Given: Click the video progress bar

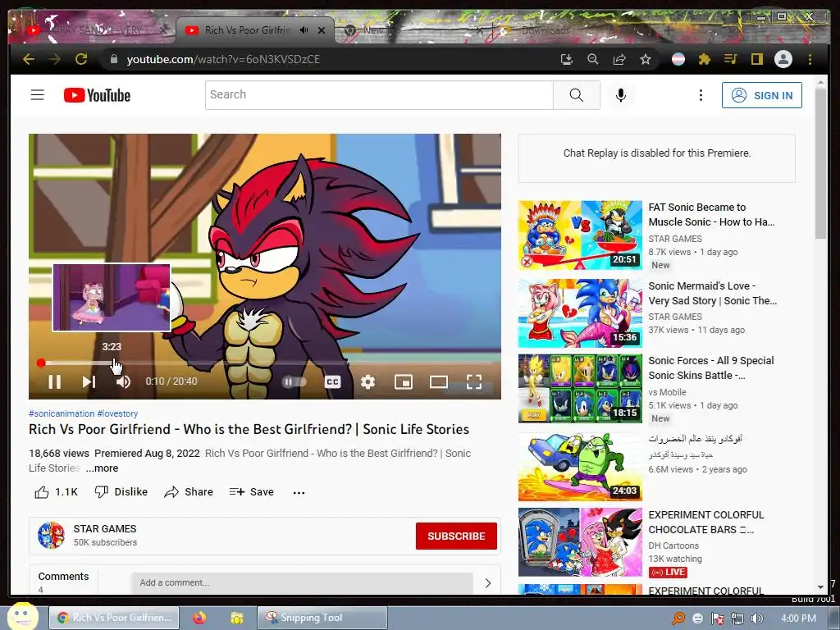Looking at the screenshot, I should coord(265,363).
